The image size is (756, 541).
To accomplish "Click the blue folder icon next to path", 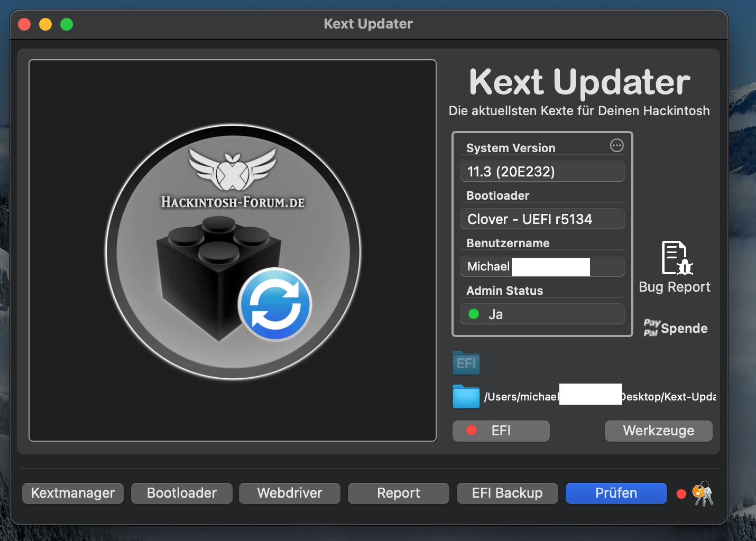I will tap(466, 396).
